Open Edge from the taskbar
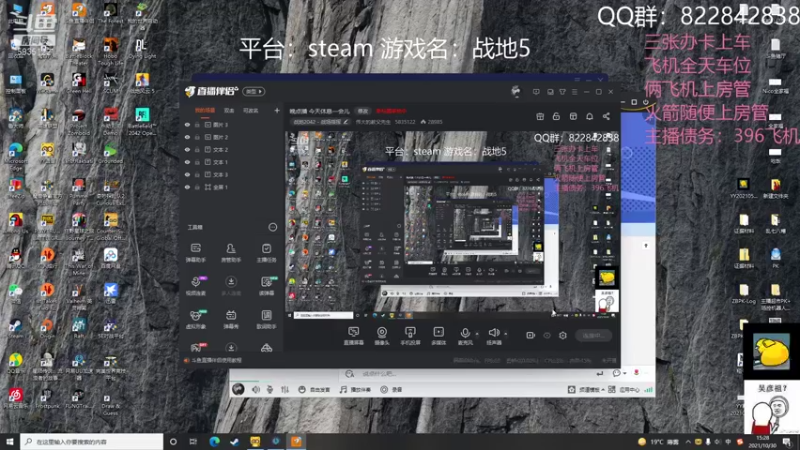The width and height of the screenshot is (800, 450). [x=214, y=442]
